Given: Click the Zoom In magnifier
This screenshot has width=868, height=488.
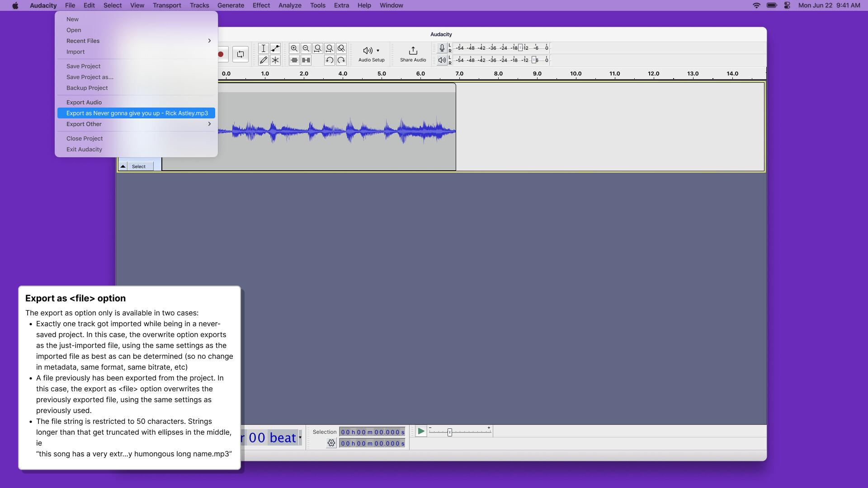Looking at the screenshot, I should (x=294, y=48).
